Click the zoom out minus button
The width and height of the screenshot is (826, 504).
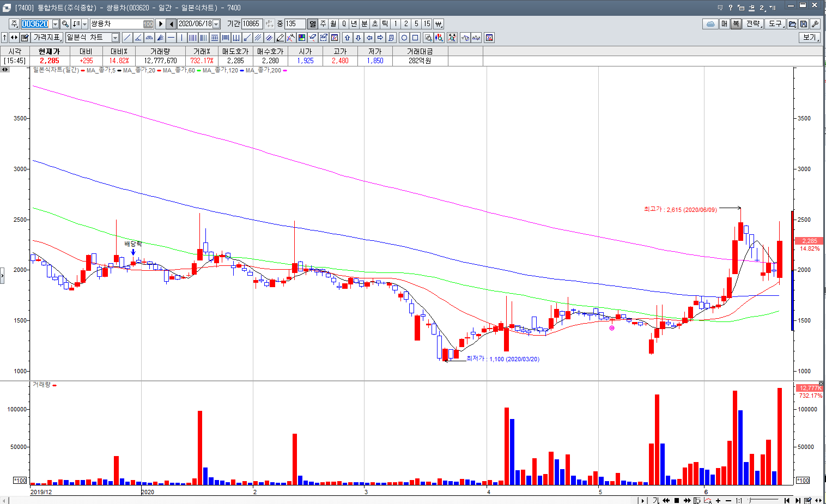[728, 500]
